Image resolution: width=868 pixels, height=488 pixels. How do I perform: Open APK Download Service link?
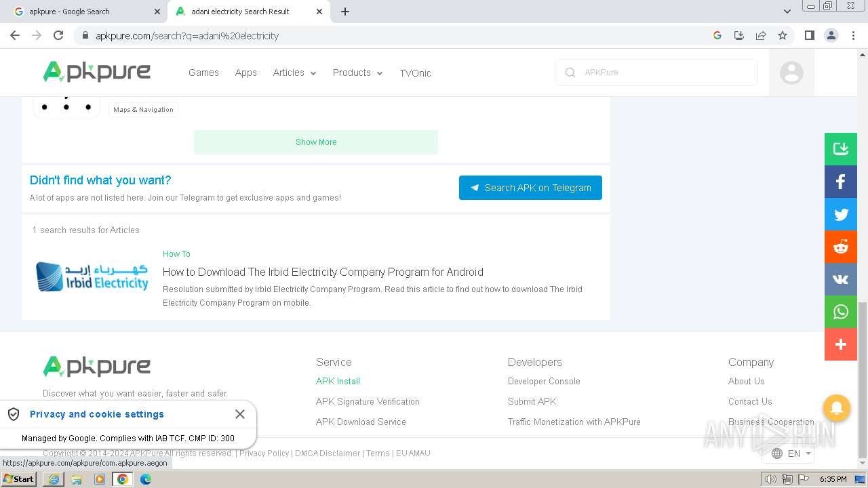pos(361,422)
